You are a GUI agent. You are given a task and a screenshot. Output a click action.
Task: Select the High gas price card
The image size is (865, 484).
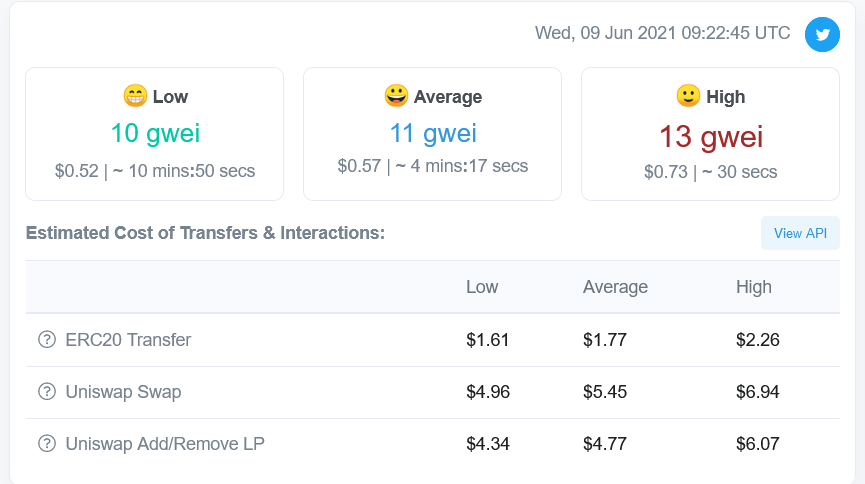point(711,134)
